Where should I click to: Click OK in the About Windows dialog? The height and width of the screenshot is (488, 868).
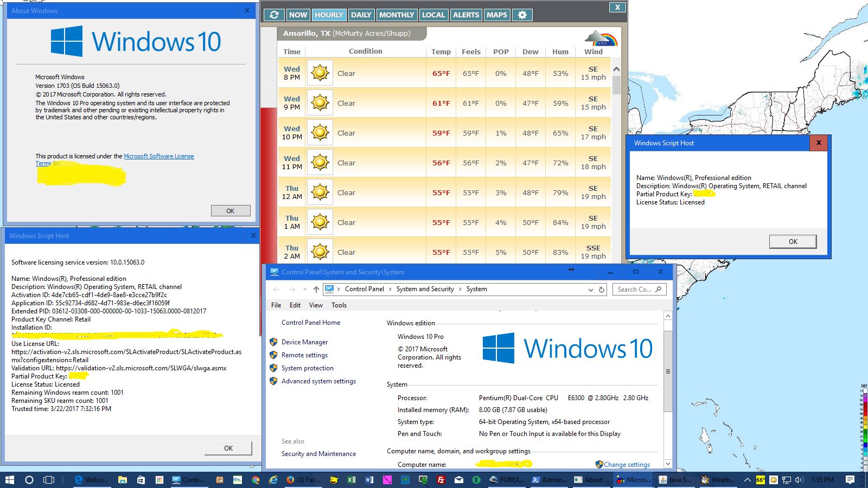click(x=231, y=211)
